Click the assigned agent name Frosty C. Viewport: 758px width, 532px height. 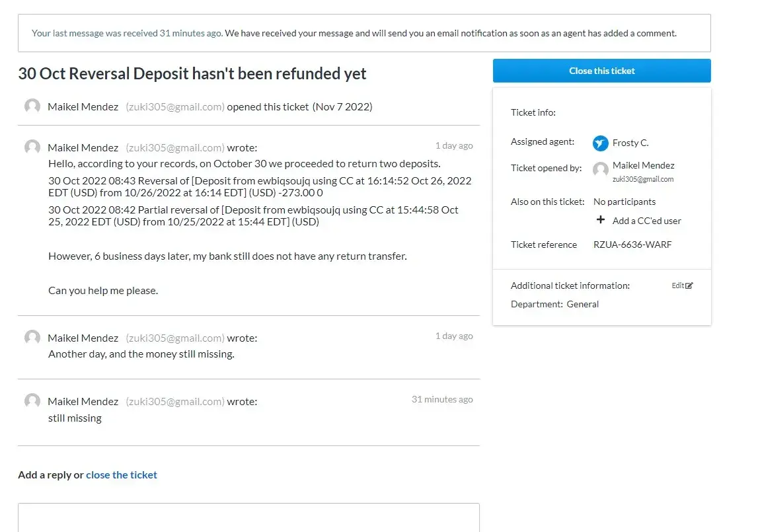tap(630, 143)
